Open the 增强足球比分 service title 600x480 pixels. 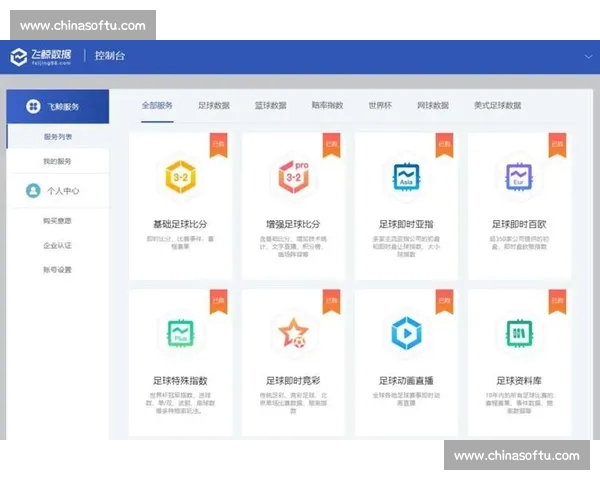coord(293,224)
